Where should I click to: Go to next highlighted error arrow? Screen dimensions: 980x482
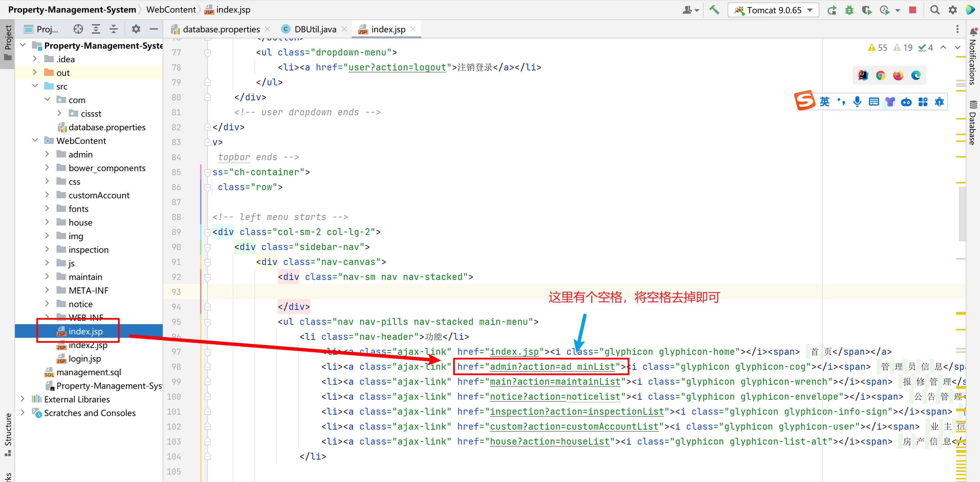tap(958, 48)
